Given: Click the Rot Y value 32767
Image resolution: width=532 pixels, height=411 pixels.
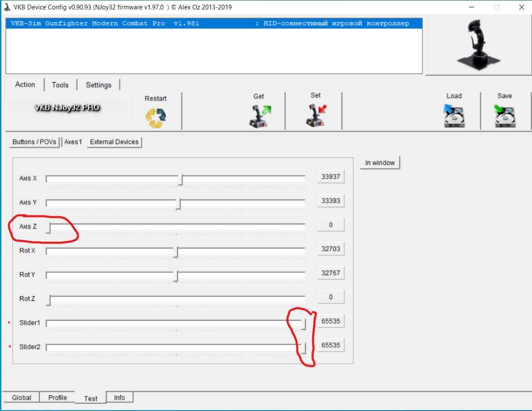Looking at the screenshot, I should pos(331,273).
